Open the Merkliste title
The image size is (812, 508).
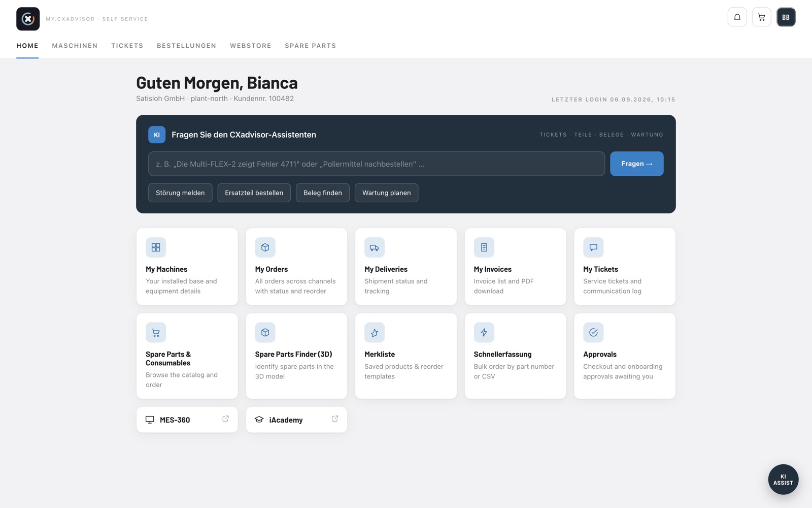[x=380, y=354]
